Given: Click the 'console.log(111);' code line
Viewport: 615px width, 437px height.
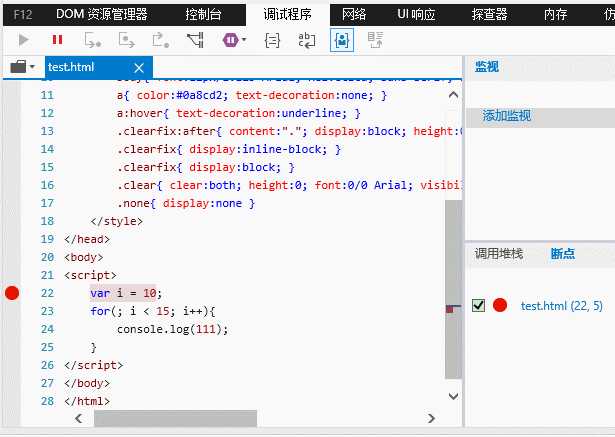Looking at the screenshot, I should (x=172, y=329).
